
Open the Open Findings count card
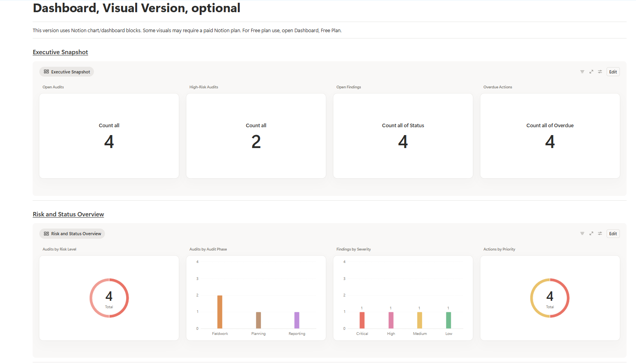tap(403, 136)
